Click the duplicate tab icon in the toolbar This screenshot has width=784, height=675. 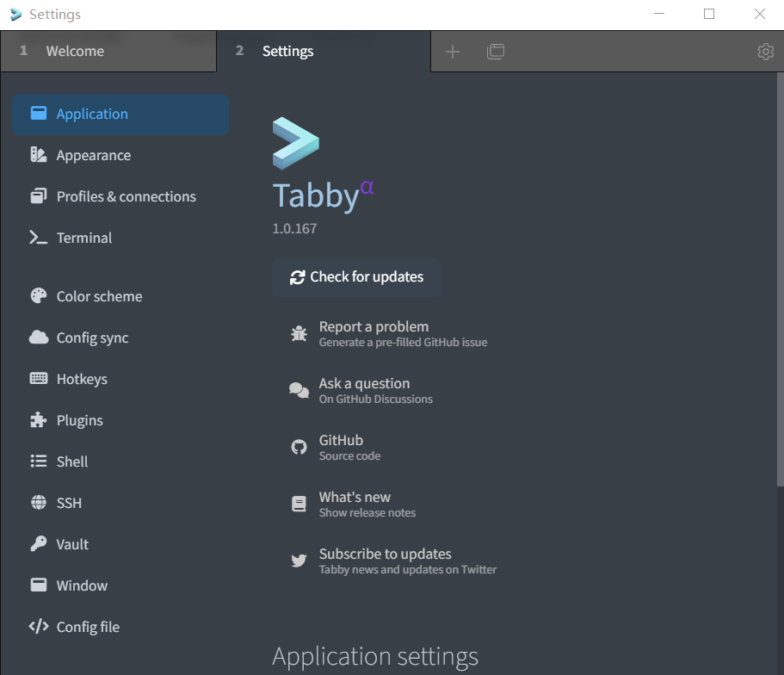tap(496, 52)
